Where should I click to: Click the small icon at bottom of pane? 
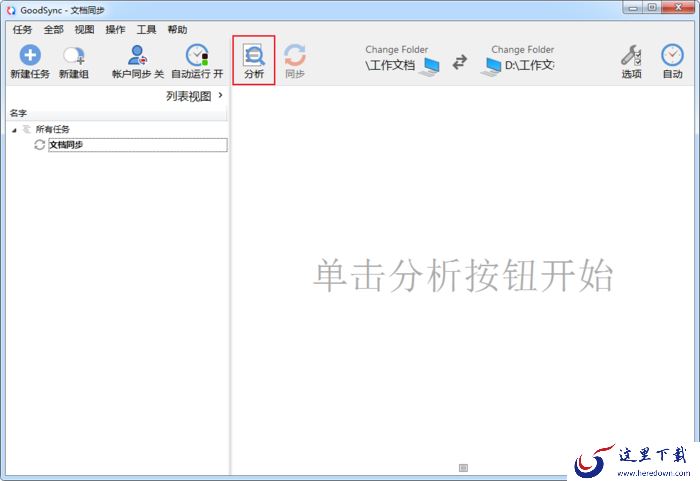[463, 468]
